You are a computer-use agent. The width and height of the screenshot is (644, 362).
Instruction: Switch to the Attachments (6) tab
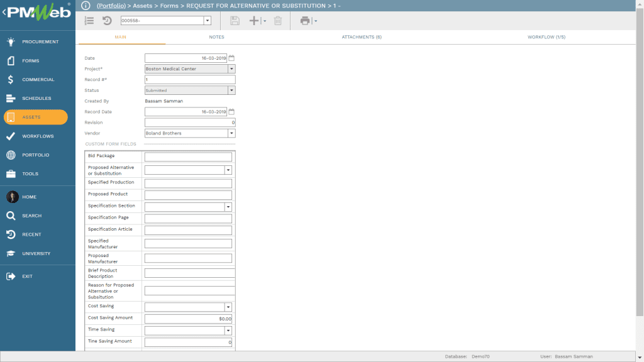click(x=362, y=37)
